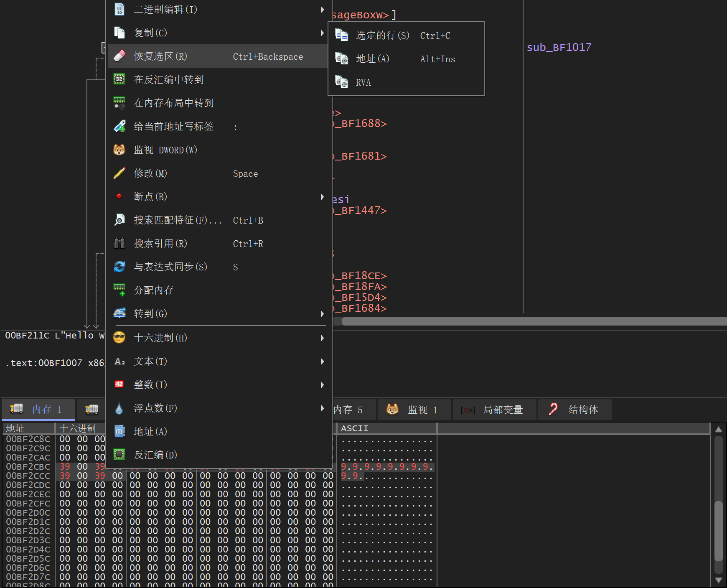
Task: Select 分配内存 menu entry
Action: [154, 290]
